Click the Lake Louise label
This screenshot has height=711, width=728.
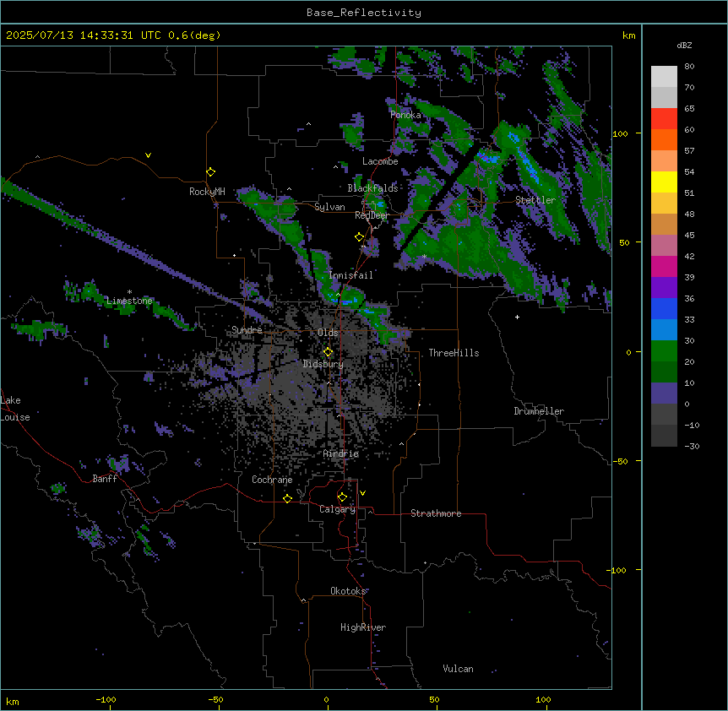[x=15, y=409]
